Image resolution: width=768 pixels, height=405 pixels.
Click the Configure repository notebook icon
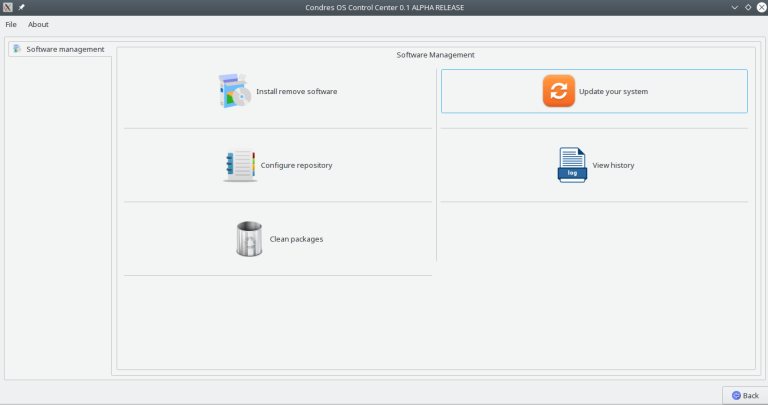tap(240, 165)
